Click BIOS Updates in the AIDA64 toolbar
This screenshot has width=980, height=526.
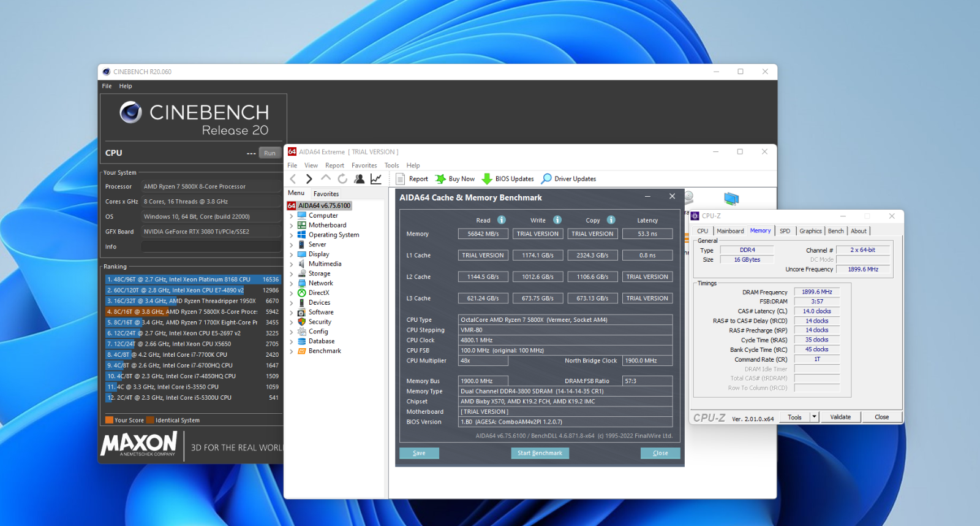(x=508, y=179)
